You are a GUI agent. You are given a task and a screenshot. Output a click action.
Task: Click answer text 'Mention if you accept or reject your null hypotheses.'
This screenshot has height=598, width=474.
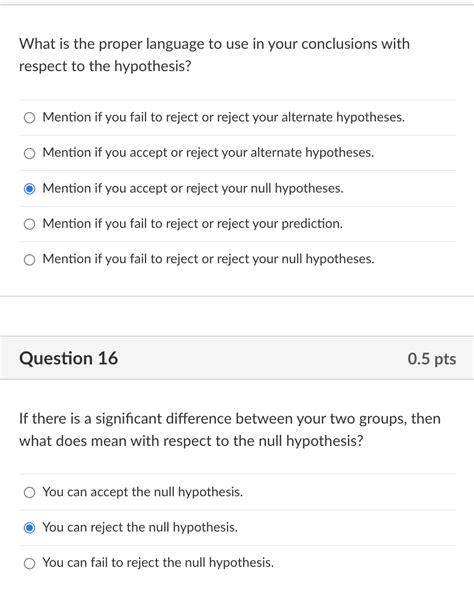coord(193,188)
